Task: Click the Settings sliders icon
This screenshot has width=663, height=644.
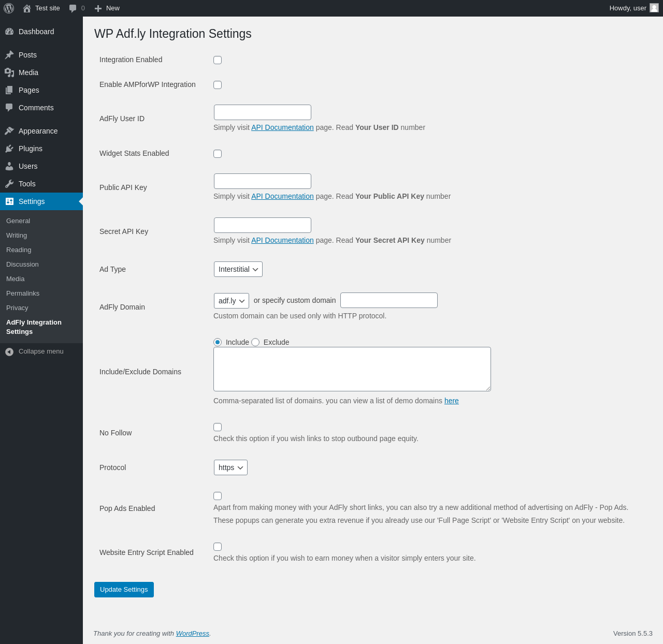Action: (x=9, y=201)
